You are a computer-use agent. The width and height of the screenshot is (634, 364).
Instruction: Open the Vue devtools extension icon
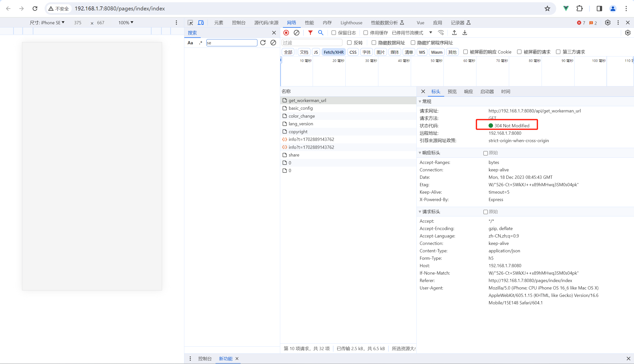click(566, 8)
